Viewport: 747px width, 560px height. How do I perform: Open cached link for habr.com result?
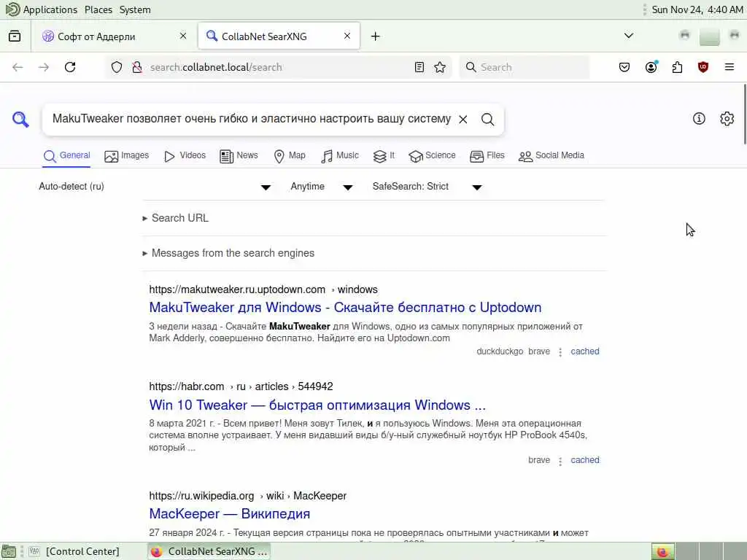click(584, 460)
